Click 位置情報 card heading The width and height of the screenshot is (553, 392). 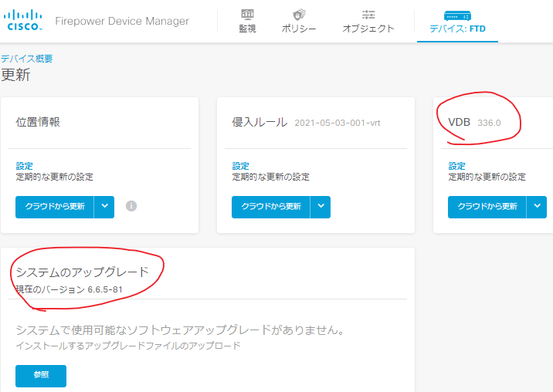(38, 122)
